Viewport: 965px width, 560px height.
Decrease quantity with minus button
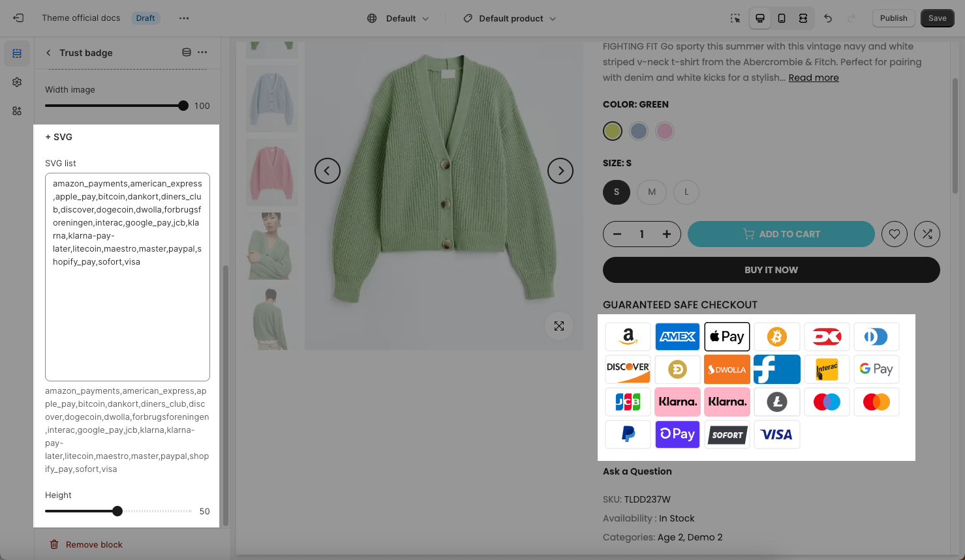617,234
